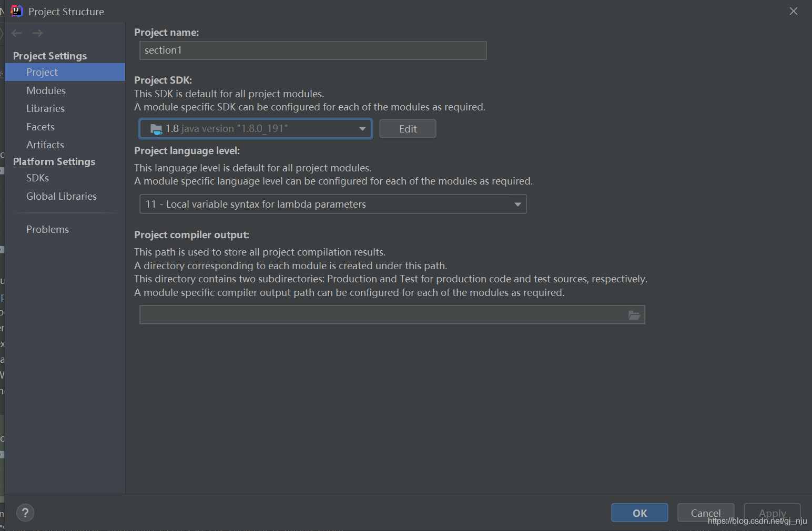Click the compiler output path field

[392, 315]
